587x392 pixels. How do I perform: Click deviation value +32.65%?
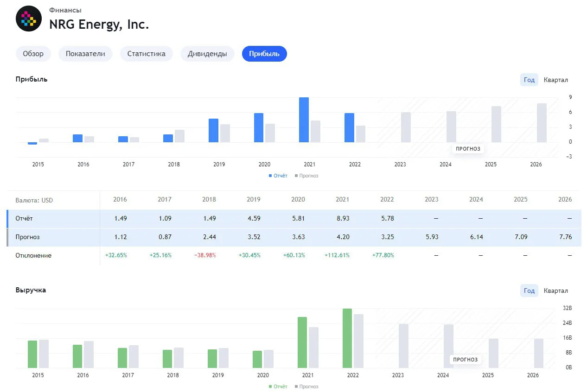(x=116, y=255)
